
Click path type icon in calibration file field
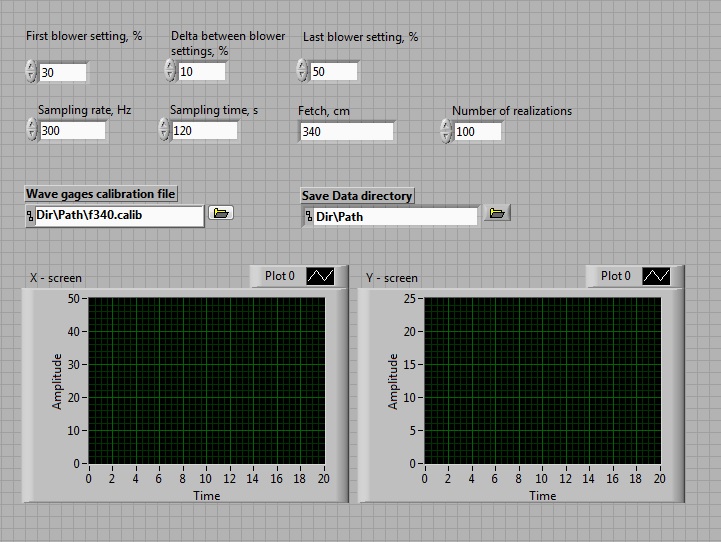30,215
